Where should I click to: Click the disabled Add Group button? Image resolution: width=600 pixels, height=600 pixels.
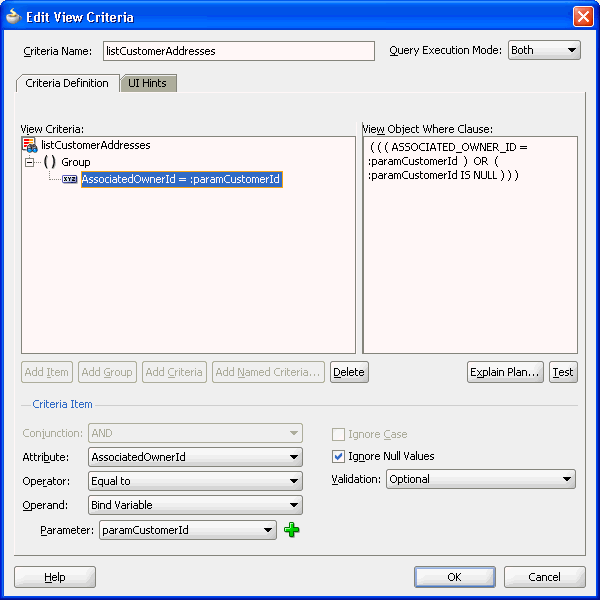coord(107,372)
